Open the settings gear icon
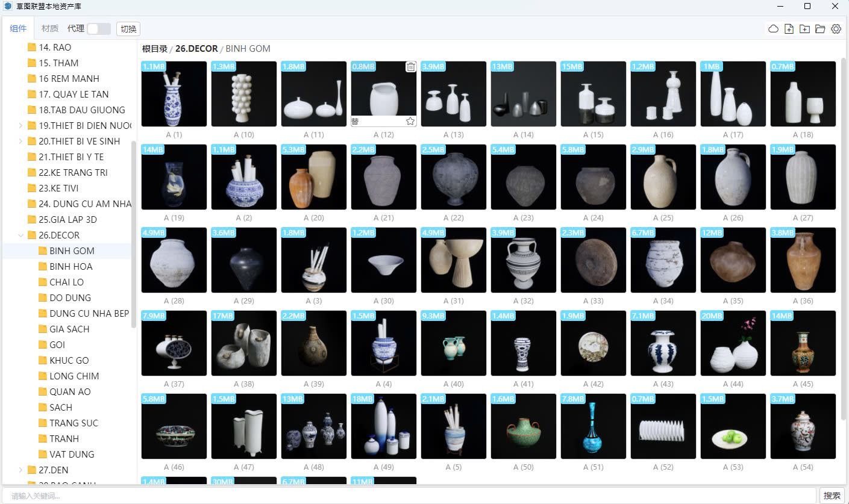Image resolution: width=849 pixels, height=504 pixels. click(836, 29)
